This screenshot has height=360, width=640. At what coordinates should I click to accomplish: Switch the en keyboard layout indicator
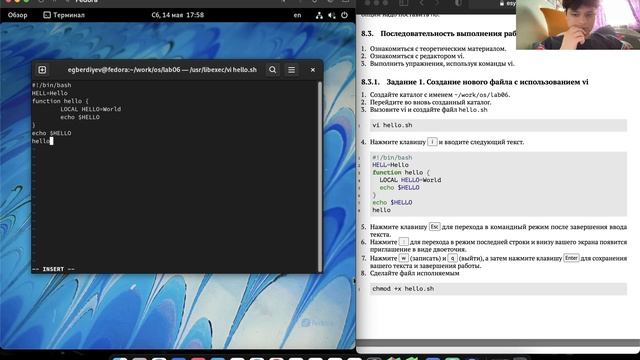pos(298,15)
